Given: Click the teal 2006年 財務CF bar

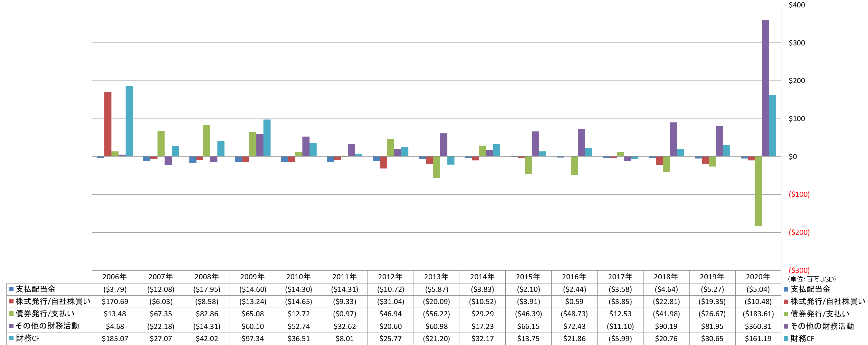Looking at the screenshot, I should click(129, 121).
